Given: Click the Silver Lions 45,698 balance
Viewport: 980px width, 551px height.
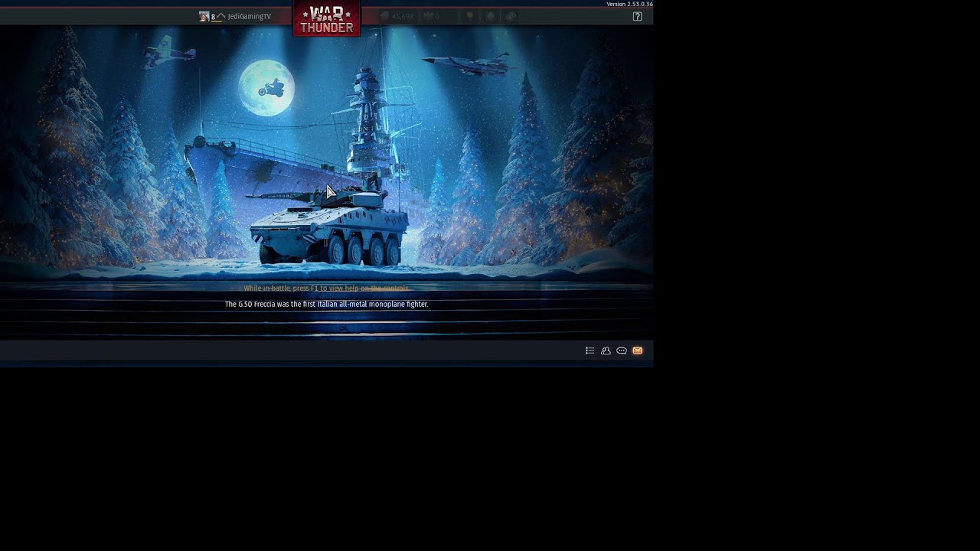Looking at the screenshot, I should pos(397,16).
